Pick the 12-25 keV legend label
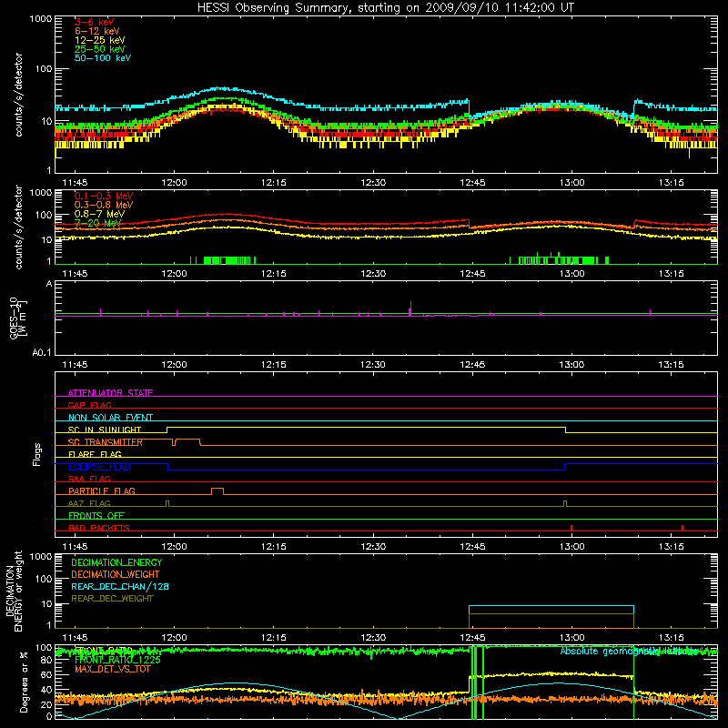 [x=100, y=40]
